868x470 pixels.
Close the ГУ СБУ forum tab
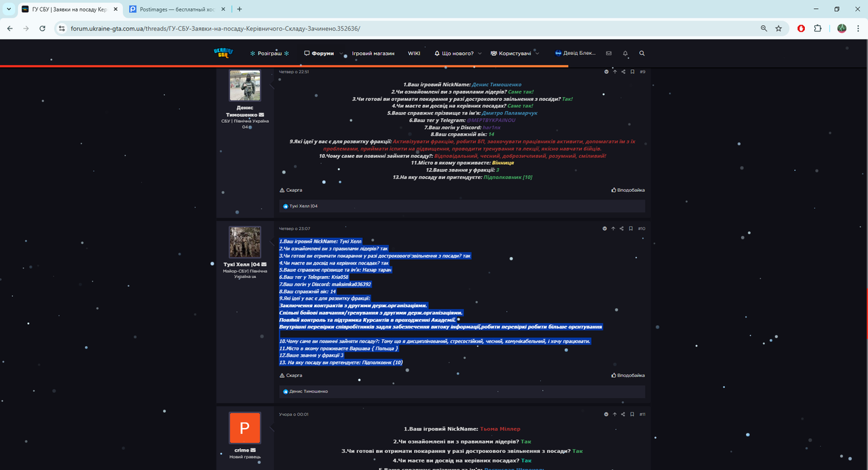click(114, 9)
